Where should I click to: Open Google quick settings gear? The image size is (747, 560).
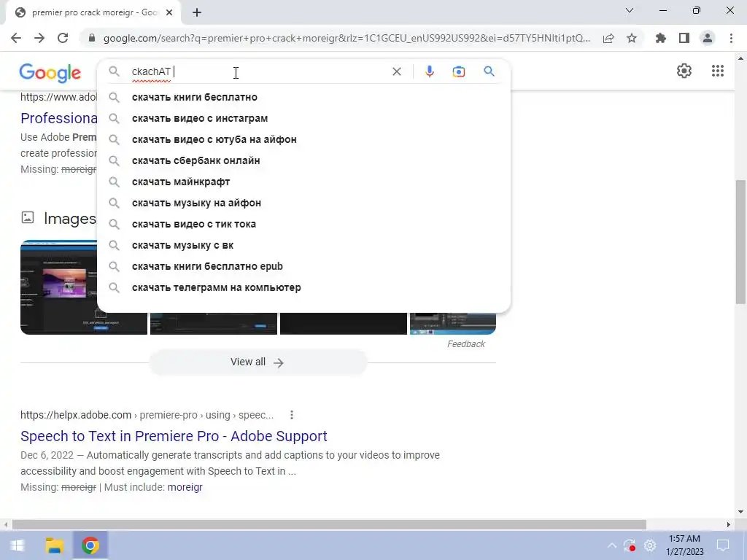[684, 71]
